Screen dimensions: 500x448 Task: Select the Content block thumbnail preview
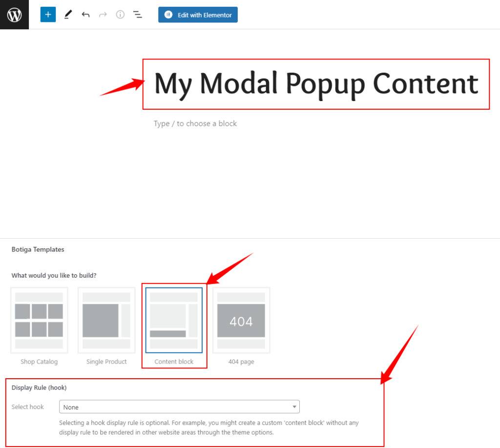(174, 321)
